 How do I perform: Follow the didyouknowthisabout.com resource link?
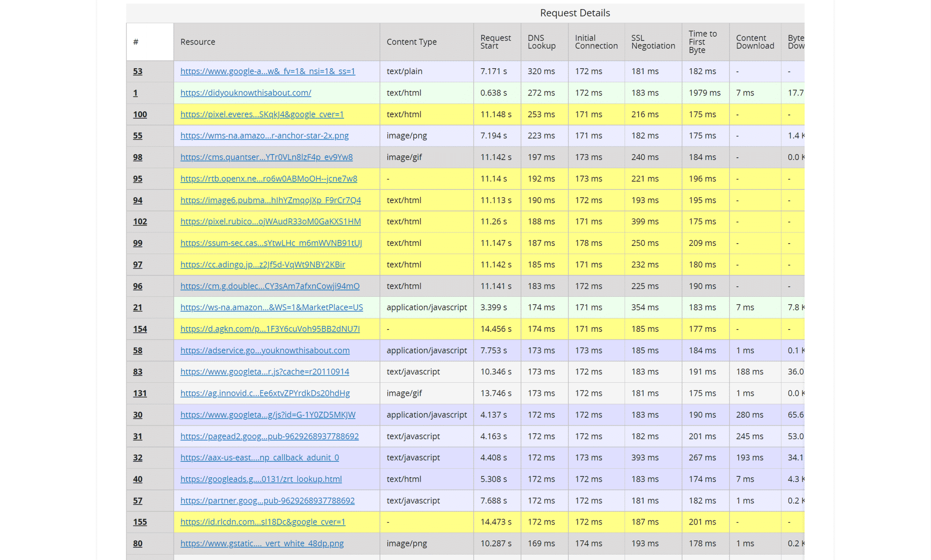point(245,93)
